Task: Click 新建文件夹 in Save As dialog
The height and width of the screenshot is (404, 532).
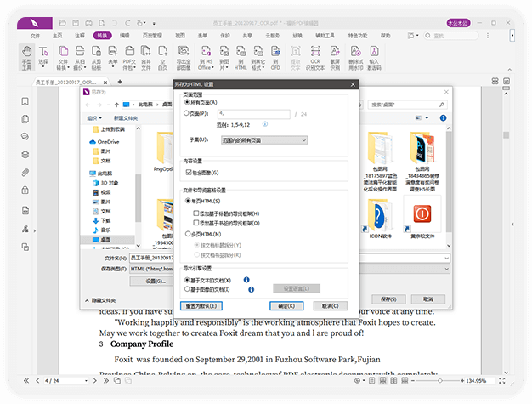Action: click(126, 118)
